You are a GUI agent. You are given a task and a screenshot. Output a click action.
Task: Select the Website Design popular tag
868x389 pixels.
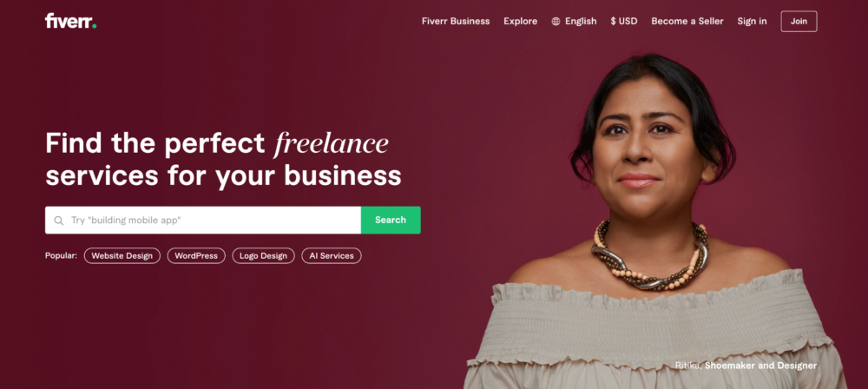pos(122,255)
